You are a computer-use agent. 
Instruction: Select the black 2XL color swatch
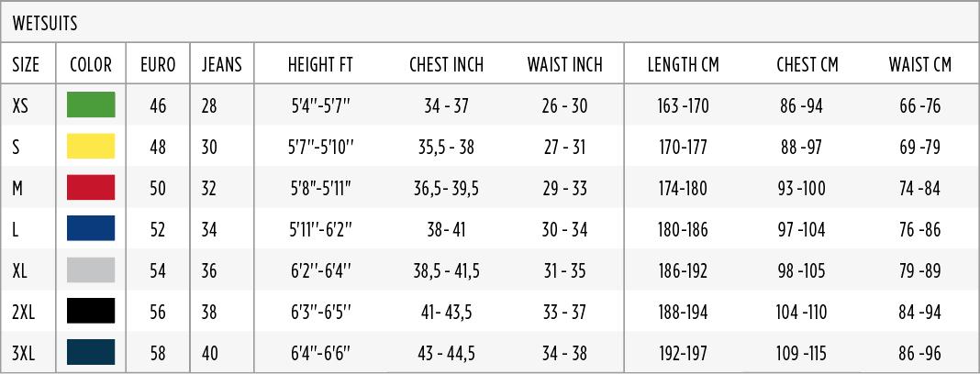pyautogui.click(x=91, y=311)
